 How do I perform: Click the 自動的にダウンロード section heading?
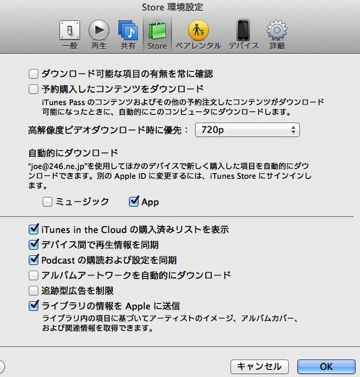pyautogui.click(x=73, y=153)
